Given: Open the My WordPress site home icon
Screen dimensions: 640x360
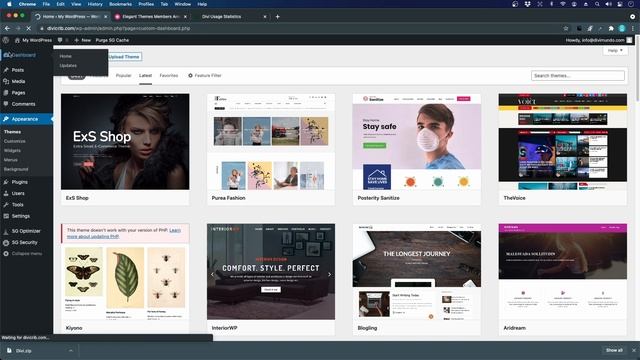Looking at the screenshot, I should point(17,40).
